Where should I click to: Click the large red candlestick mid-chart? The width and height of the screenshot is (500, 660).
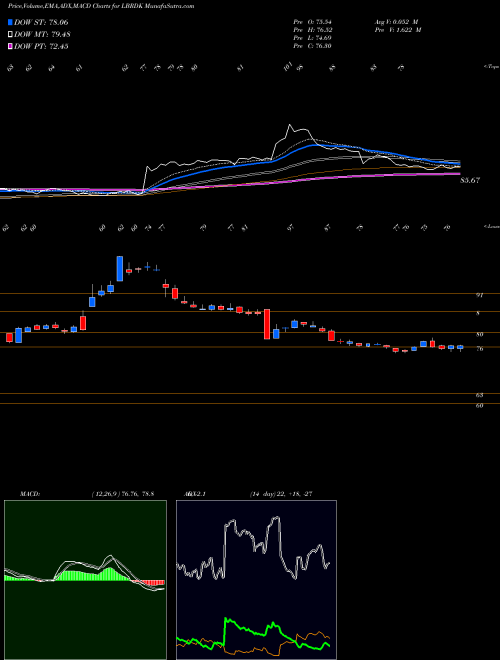[x=267, y=324]
